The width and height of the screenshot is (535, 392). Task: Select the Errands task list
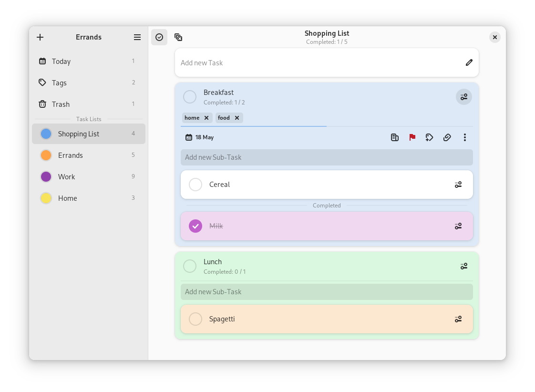coord(89,155)
